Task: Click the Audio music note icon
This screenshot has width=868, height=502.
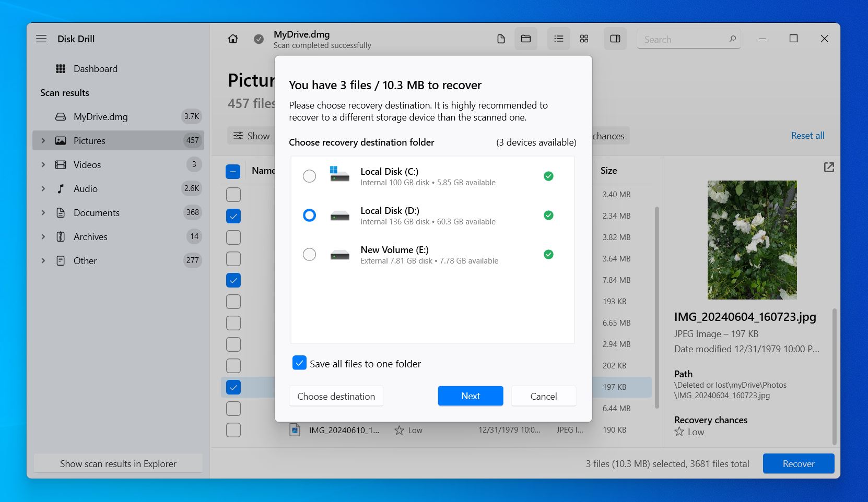Action: (61, 189)
